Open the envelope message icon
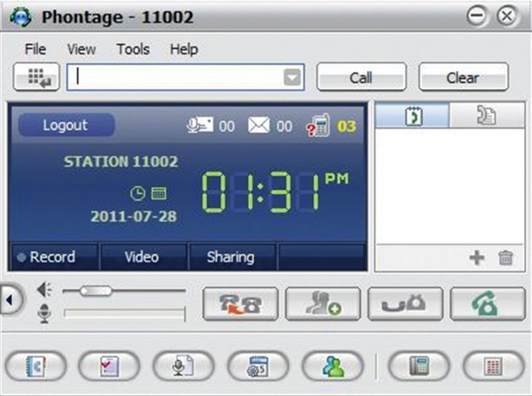This screenshot has width=532, height=396. [259, 126]
